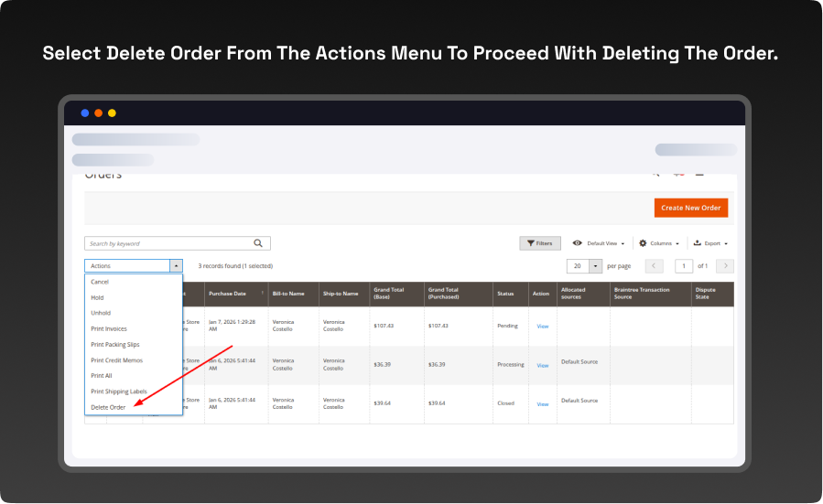Select Hold in the Actions menu

coord(97,297)
